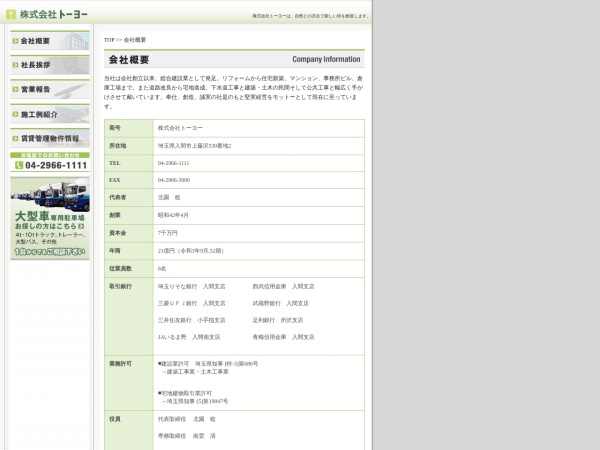This screenshot has width=600, height=450.
Task: Open the 大型車専用駐車場 truck banner
Action: click(x=50, y=218)
